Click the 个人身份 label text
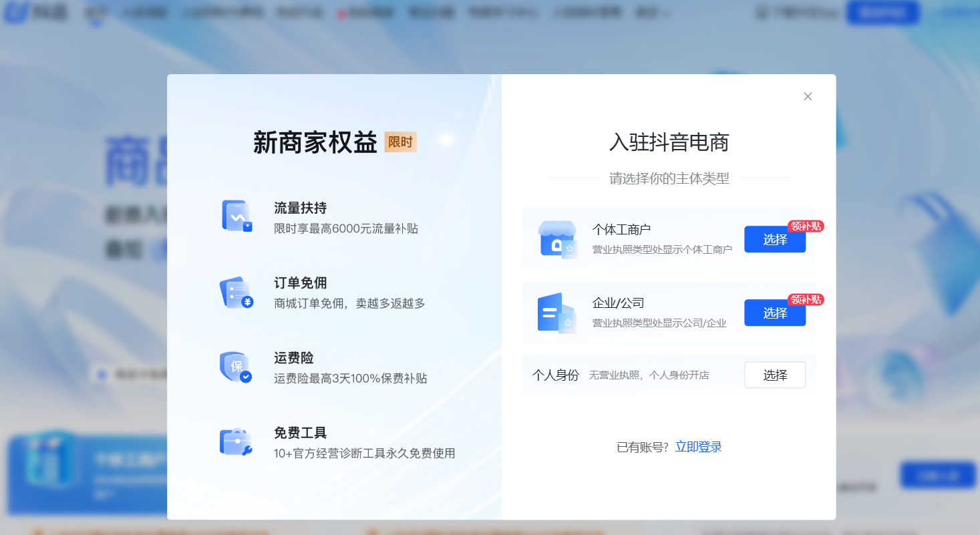980x535 pixels. [556, 375]
